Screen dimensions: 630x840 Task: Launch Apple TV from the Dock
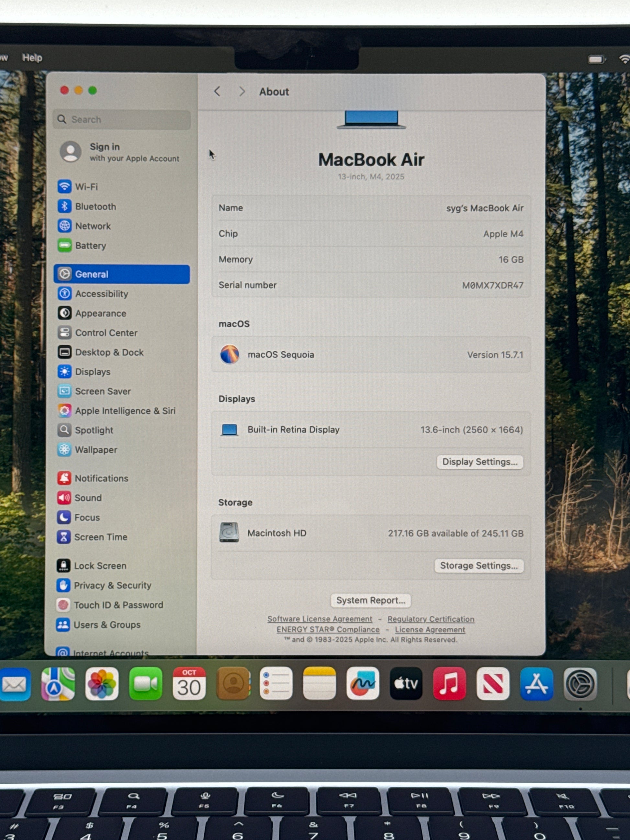[406, 684]
